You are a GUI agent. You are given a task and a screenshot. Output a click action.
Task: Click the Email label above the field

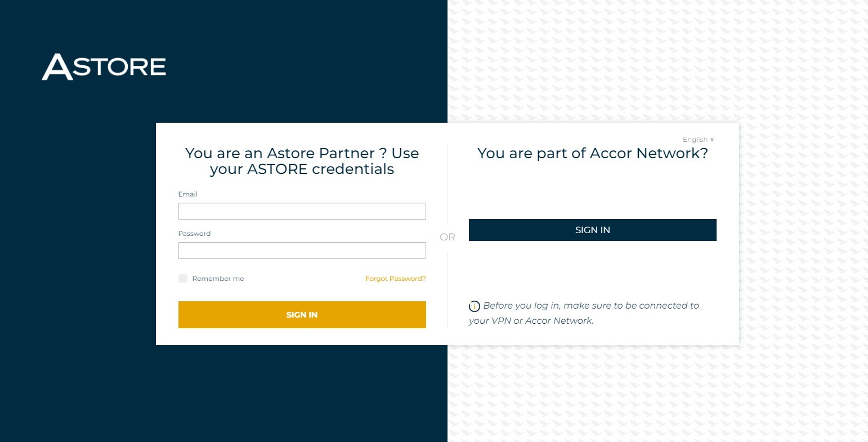(188, 194)
